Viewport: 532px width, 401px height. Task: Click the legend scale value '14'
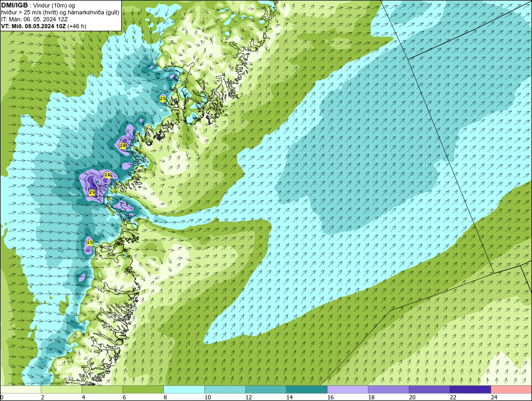click(289, 397)
